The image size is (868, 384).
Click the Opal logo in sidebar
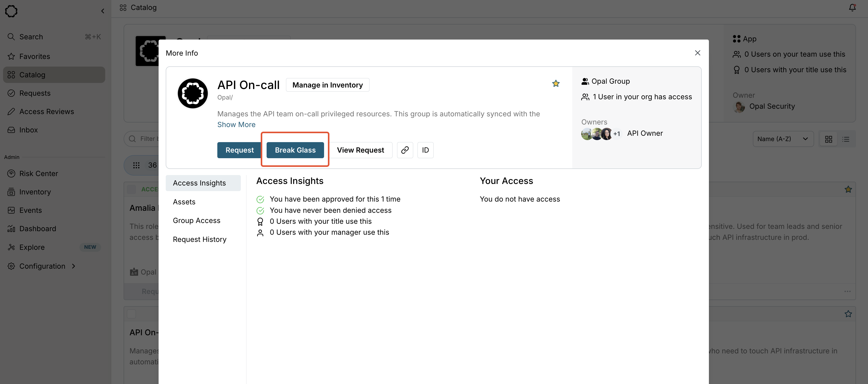click(11, 11)
